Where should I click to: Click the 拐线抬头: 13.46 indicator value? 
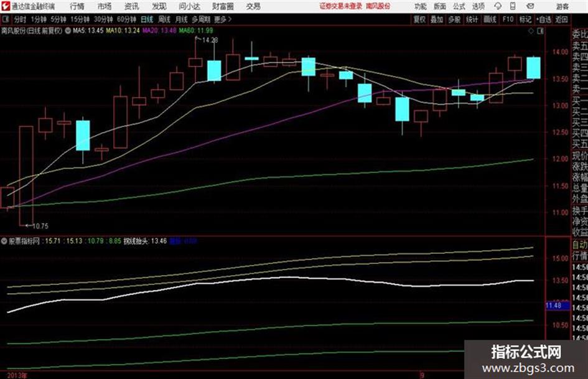pos(145,241)
